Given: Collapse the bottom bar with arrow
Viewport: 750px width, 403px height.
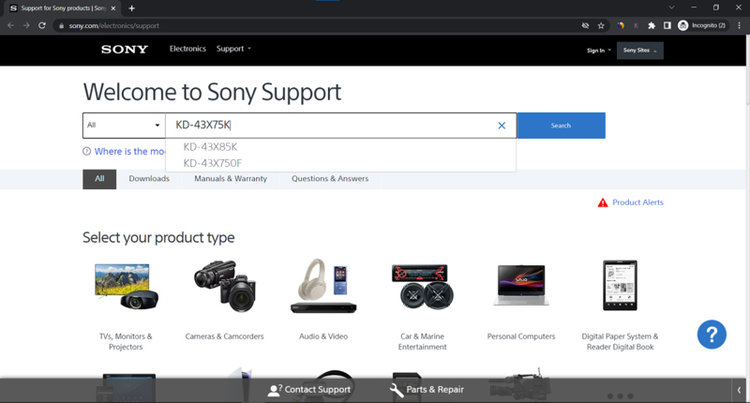Looking at the screenshot, I should [x=739, y=390].
